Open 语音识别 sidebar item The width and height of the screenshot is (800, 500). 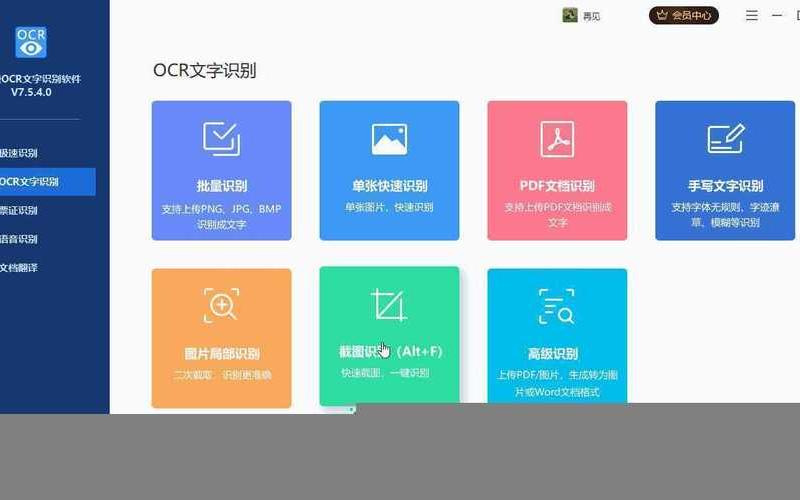pyautogui.click(x=18, y=239)
